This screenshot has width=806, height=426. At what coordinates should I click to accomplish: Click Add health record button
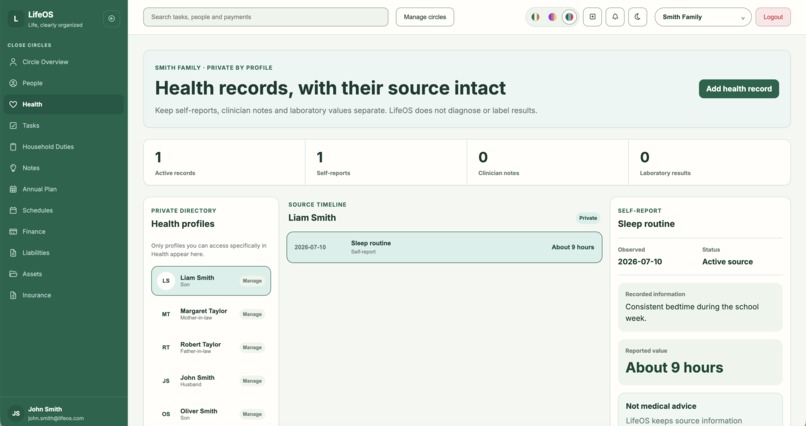739,89
